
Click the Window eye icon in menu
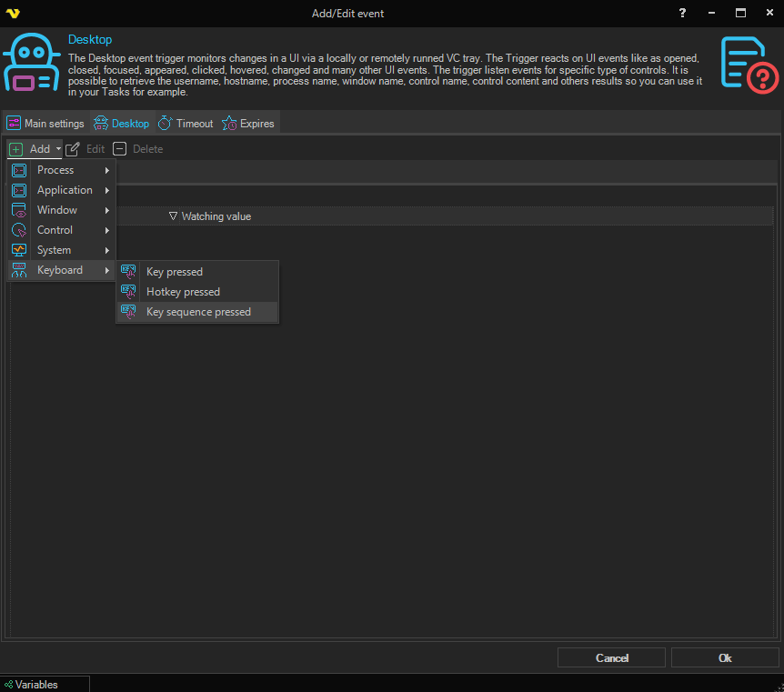click(x=19, y=210)
